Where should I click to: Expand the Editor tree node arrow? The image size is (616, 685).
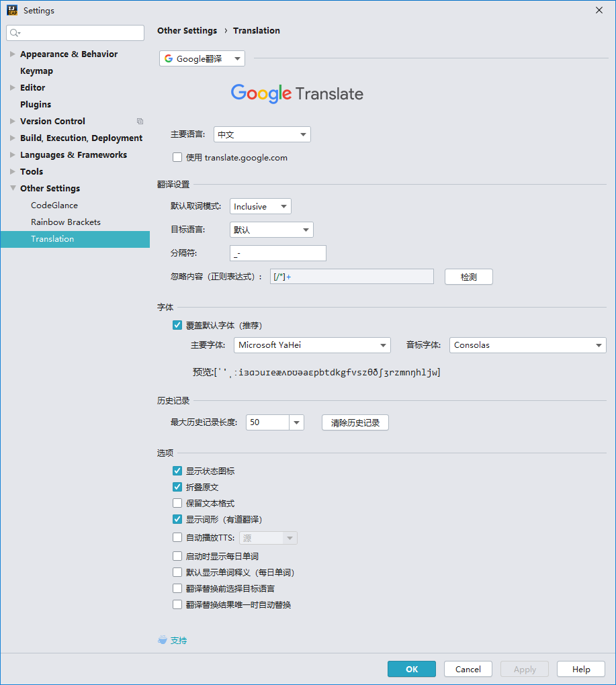(13, 87)
